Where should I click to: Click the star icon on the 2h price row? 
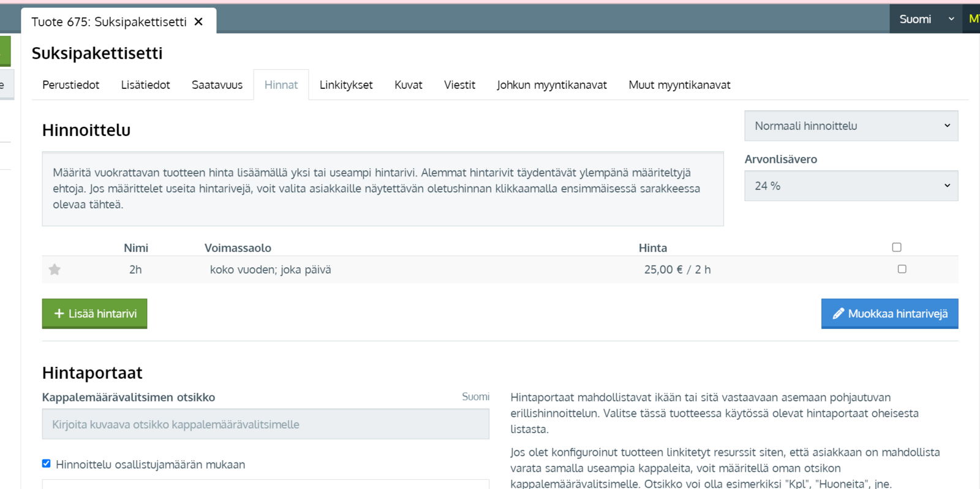(x=55, y=270)
